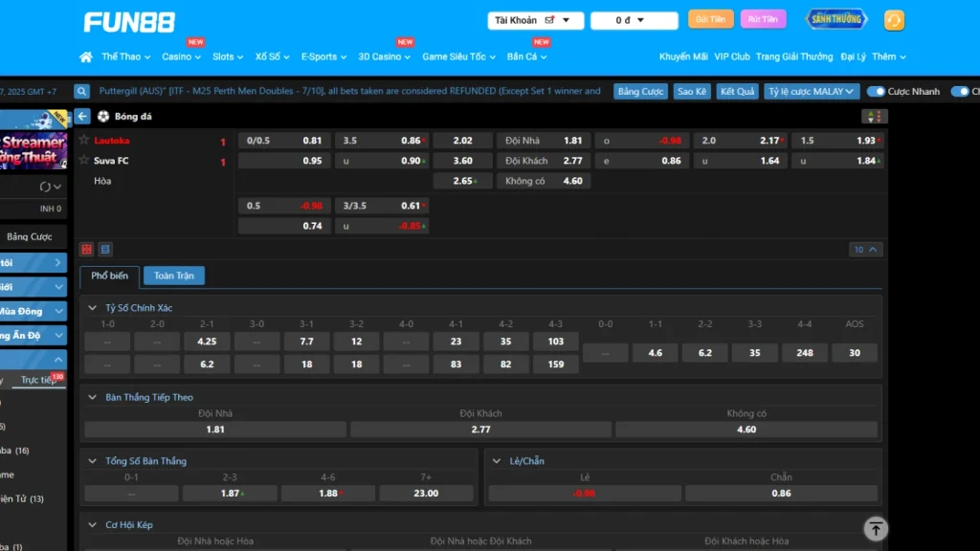
Task: Toggle the Cược Nhanh switch
Action: point(876,92)
